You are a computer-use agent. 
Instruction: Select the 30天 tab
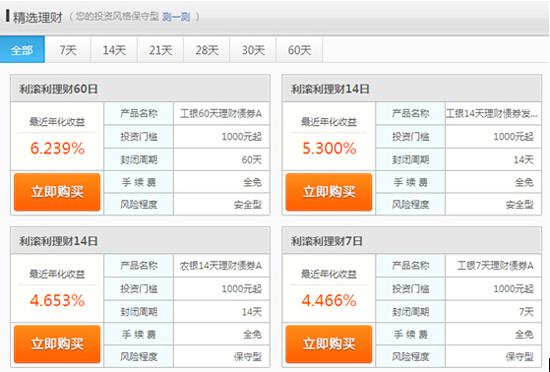pos(253,50)
